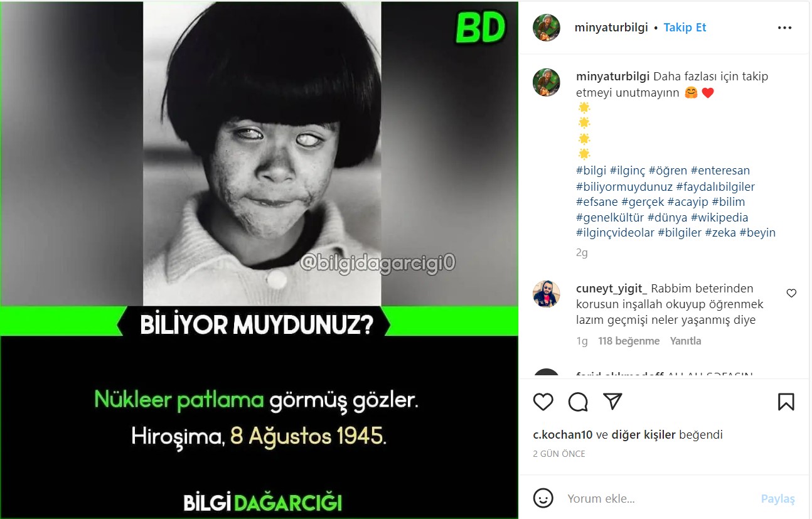View the 118 beğenme likes count
This screenshot has height=519, width=812.
[629, 341]
